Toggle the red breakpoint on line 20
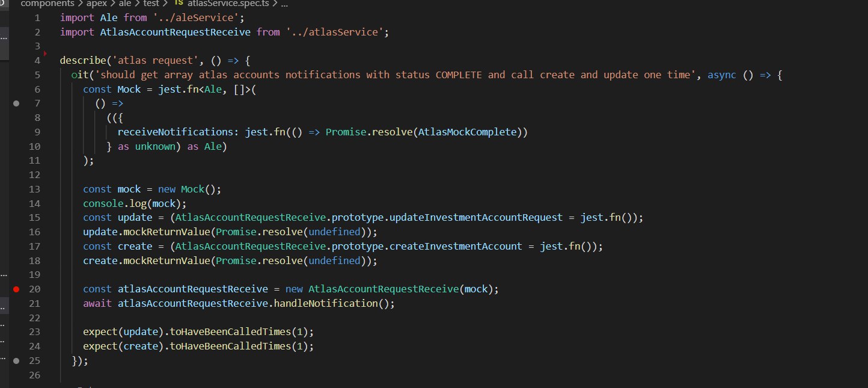The height and width of the screenshot is (388, 868). (16, 289)
